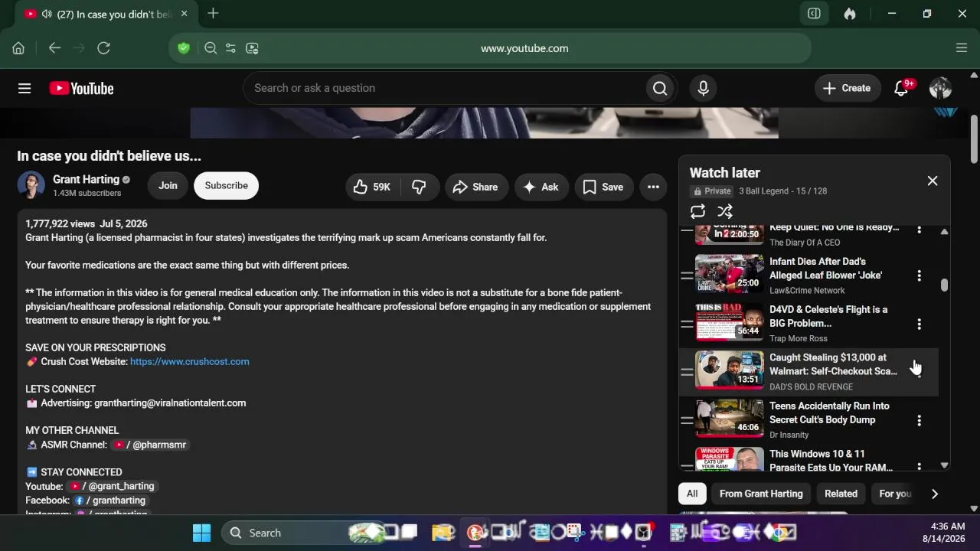This screenshot has width=980, height=551.
Task: Focus the YouTube search box
Action: pyautogui.click(x=444, y=88)
